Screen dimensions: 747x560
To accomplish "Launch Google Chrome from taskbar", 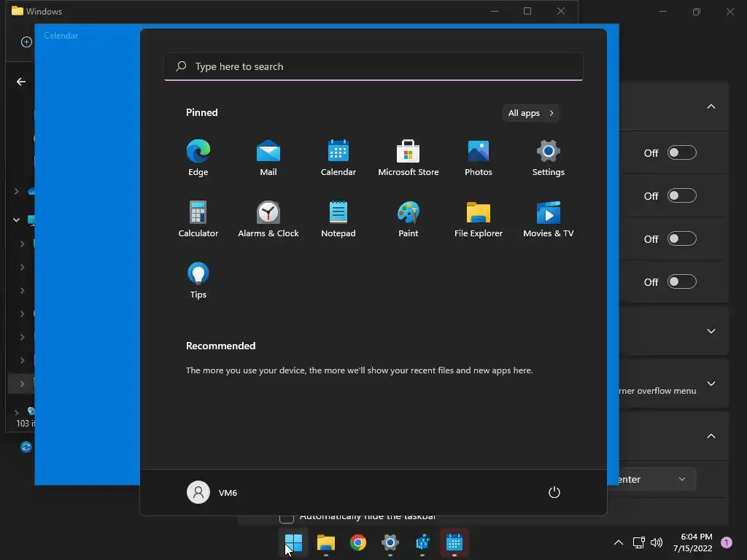I will coord(358,542).
